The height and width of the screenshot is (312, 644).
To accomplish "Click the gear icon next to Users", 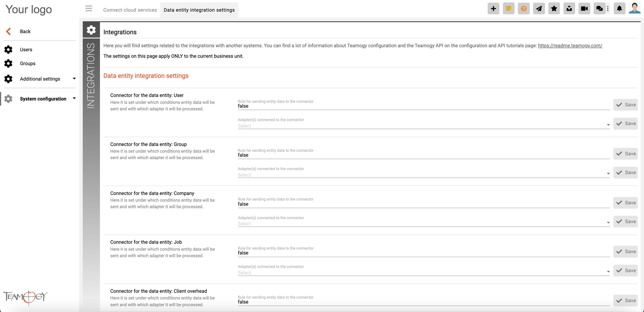I will (8, 49).
